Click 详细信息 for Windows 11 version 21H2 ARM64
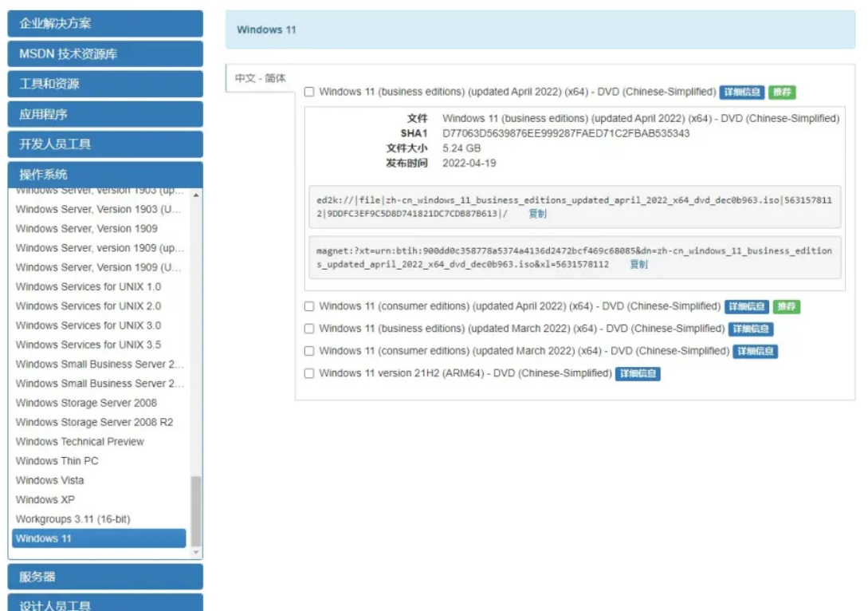Viewport: 868px width, 611px height. [638, 374]
